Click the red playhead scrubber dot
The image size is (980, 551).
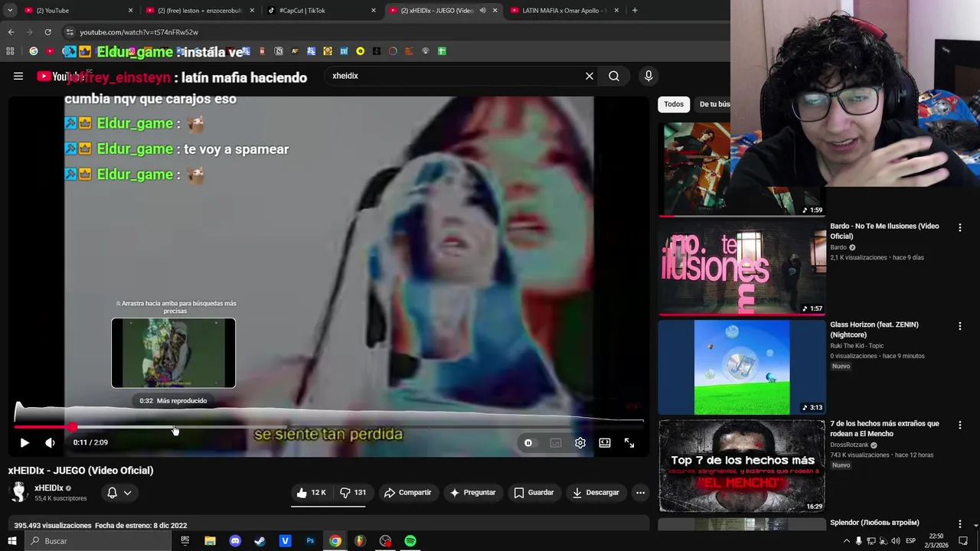point(71,427)
